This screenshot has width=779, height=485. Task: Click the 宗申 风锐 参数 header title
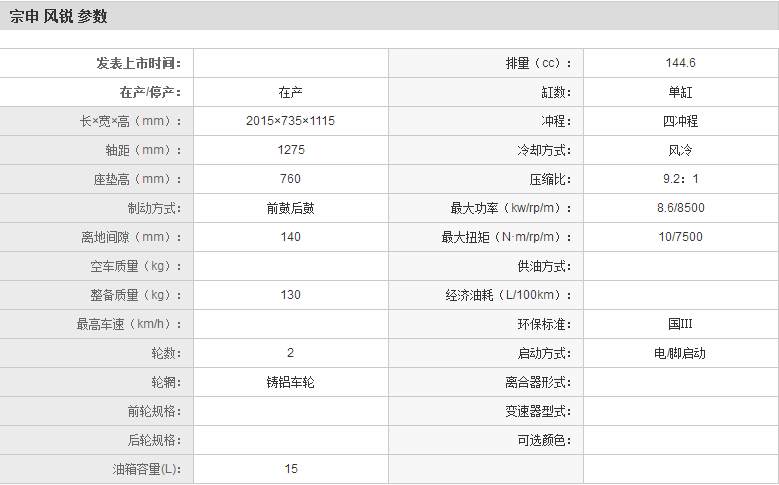[x=58, y=16]
